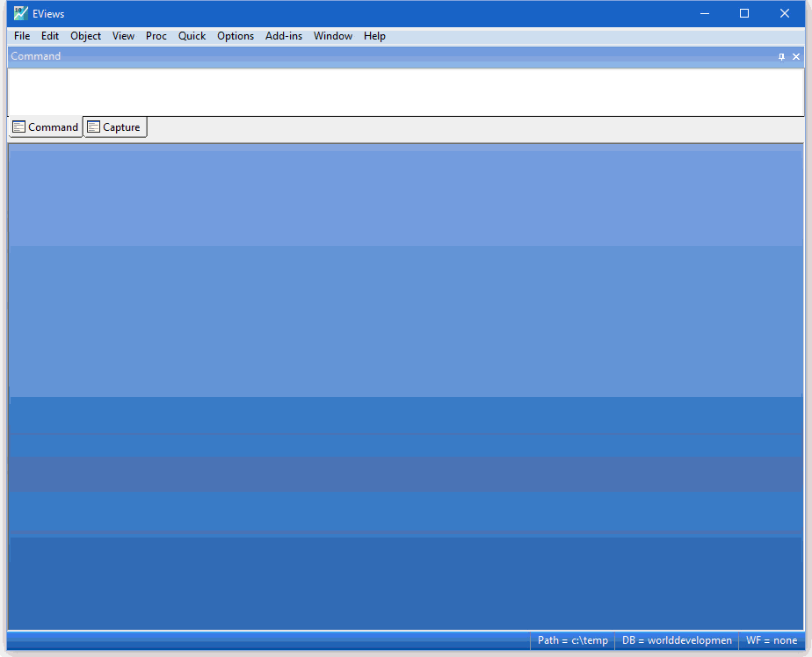Image resolution: width=812 pixels, height=657 pixels.
Task: Click the Path = c:\temp status entry
Action: (x=572, y=640)
